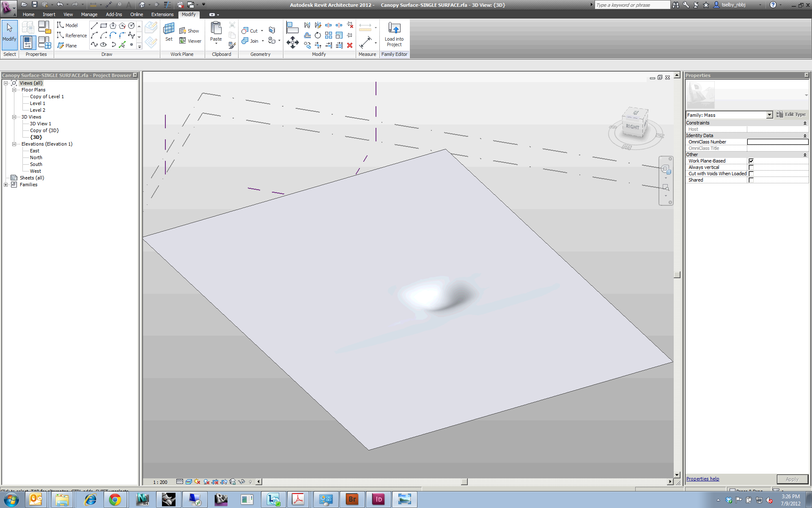Open the Manage ribbon tab
The height and width of the screenshot is (508, 812).
[x=89, y=14]
